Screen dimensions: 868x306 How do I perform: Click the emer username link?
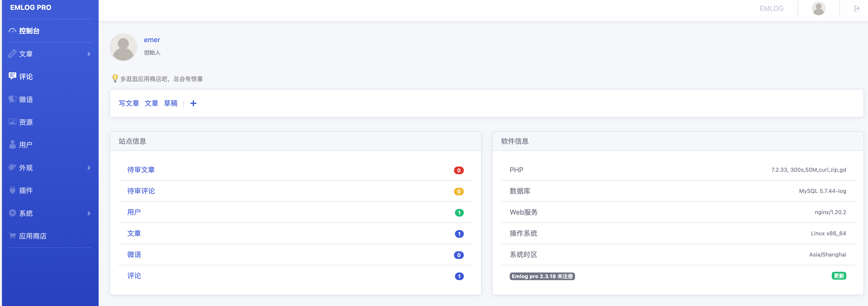coord(152,40)
